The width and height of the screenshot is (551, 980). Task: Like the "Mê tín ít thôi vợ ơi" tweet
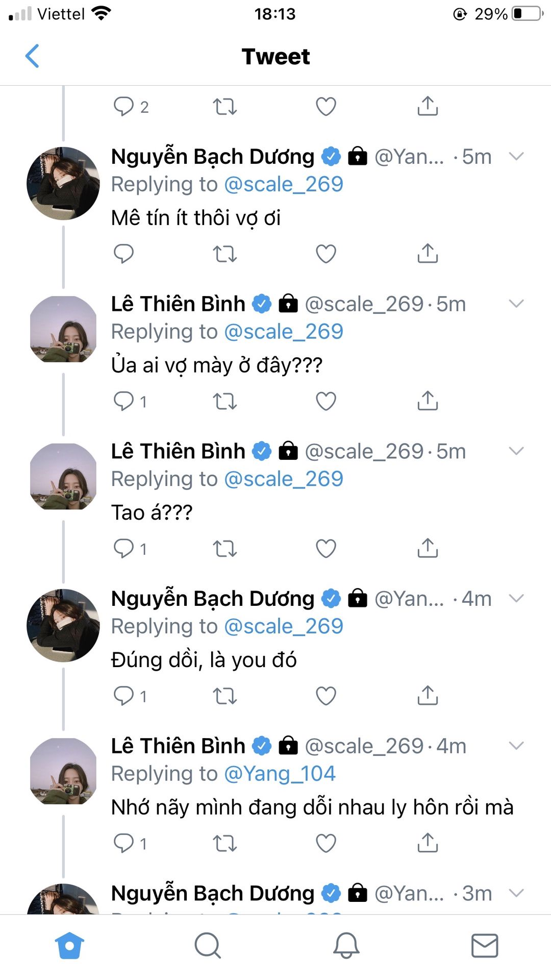(x=326, y=254)
